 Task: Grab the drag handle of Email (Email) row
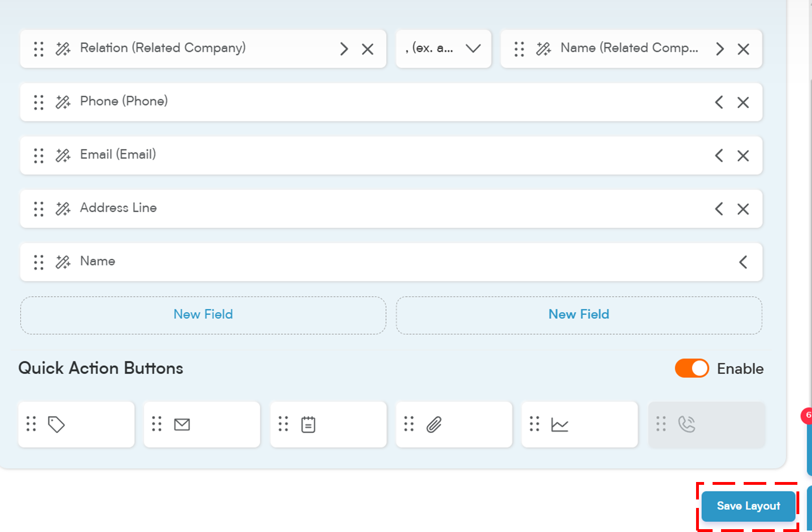click(39, 156)
